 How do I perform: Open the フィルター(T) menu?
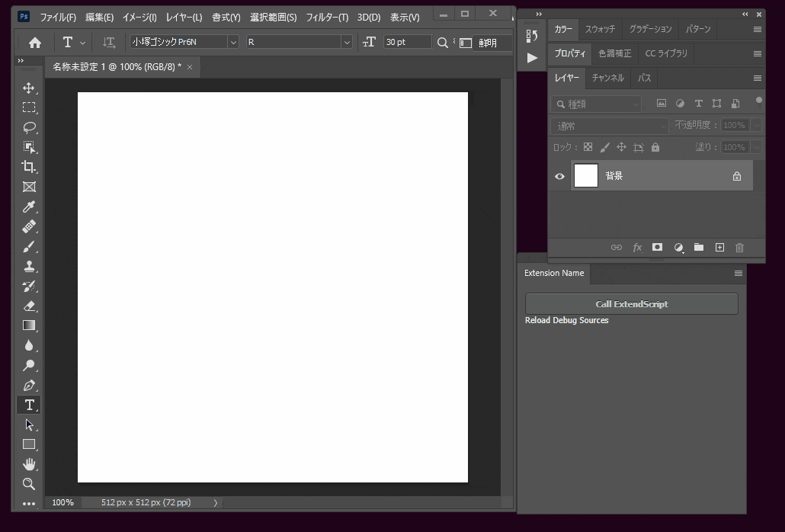click(327, 18)
